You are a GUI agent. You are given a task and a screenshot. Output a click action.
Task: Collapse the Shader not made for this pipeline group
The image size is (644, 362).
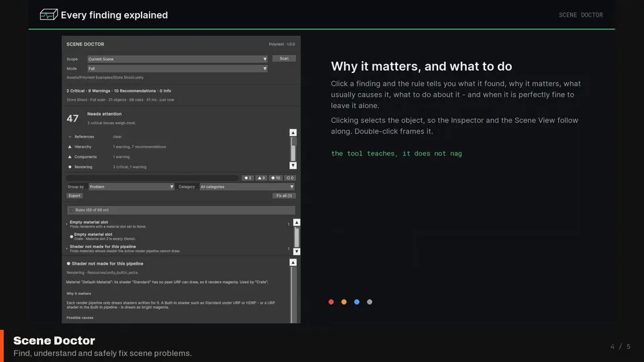click(66, 248)
